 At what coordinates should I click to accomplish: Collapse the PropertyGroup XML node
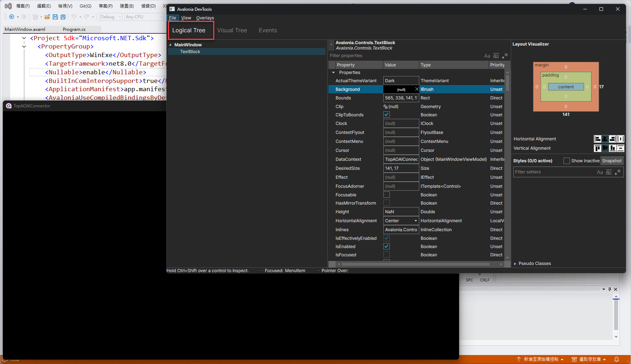(24, 46)
